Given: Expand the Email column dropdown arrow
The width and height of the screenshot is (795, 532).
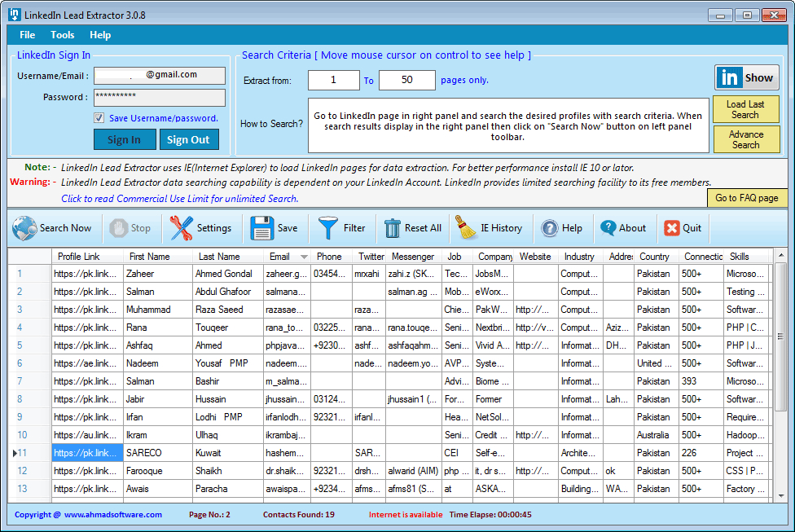Looking at the screenshot, I should coord(303,257).
